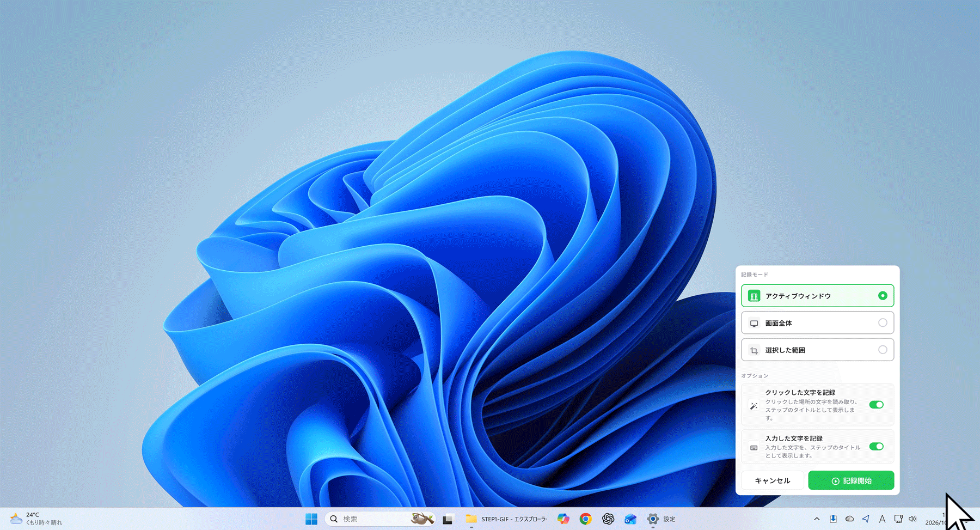Open the weather widget showing 24°C
Viewport: 980px width, 530px height.
coord(36,519)
